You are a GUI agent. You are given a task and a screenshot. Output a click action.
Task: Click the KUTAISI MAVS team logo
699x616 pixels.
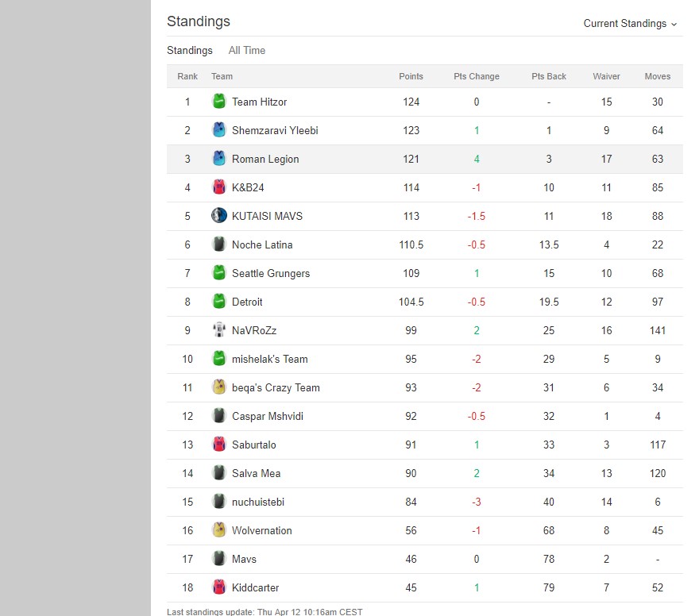click(219, 216)
